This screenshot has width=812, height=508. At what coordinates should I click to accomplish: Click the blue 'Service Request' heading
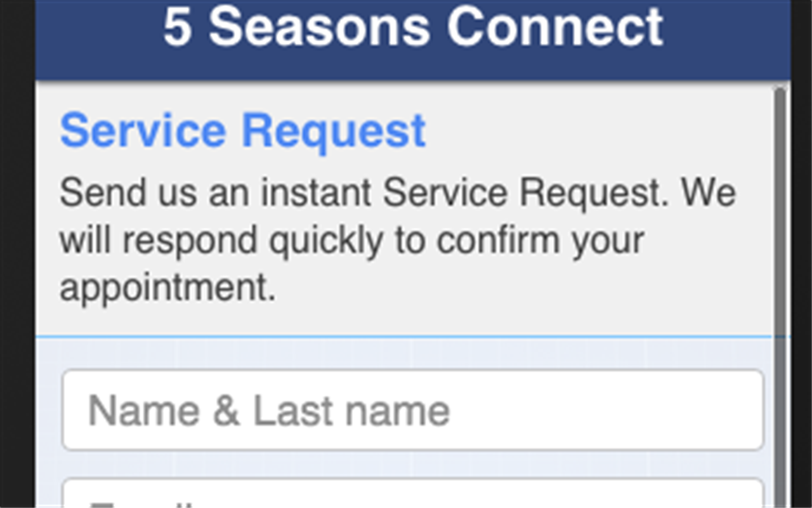coord(242,131)
